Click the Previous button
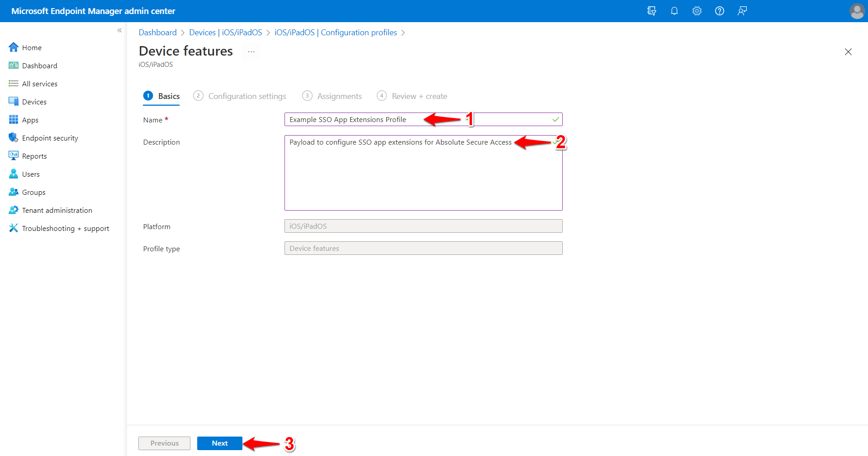 [164, 443]
